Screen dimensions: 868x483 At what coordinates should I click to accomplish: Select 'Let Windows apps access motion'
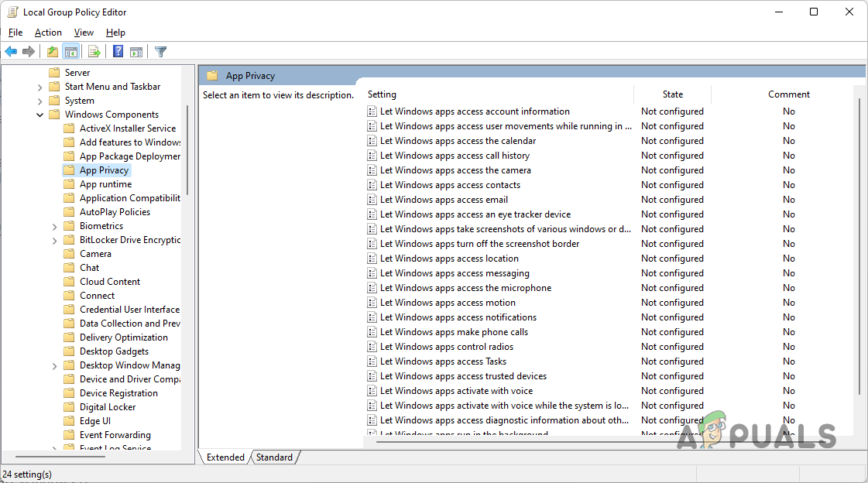click(x=448, y=303)
